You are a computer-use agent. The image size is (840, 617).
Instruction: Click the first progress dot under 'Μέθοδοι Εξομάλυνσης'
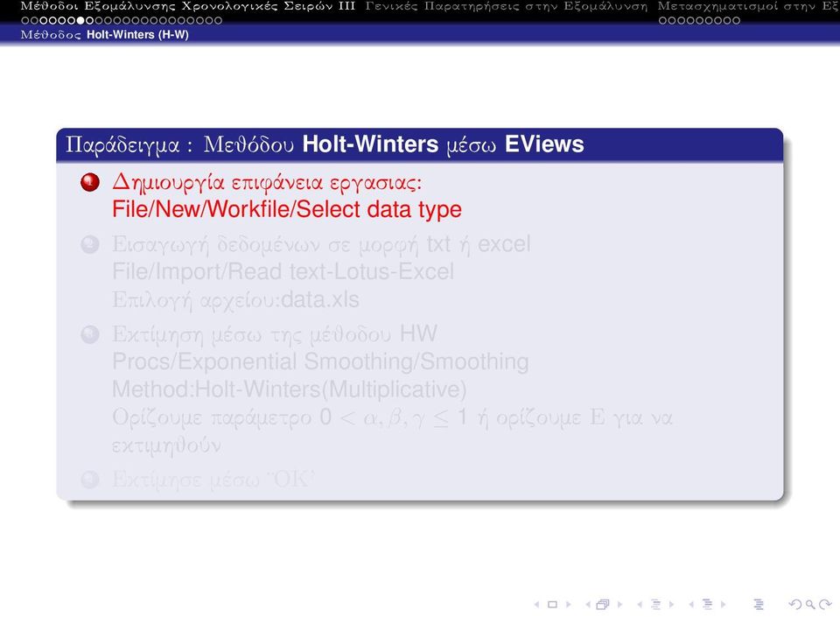[24, 20]
